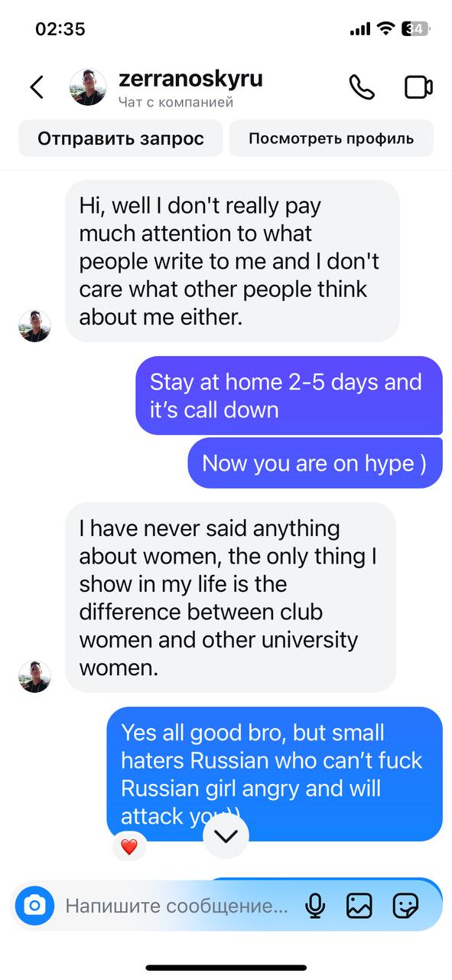Start a voice call with zerranoskyru
Viewport: 452px width, 980px height.
(362, 87)
